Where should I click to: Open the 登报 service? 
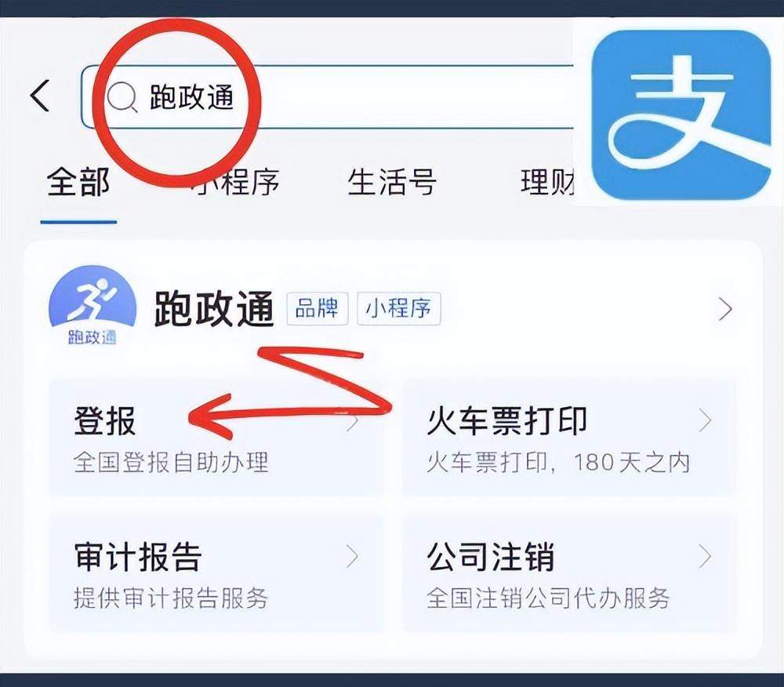[x=217, y=438]
